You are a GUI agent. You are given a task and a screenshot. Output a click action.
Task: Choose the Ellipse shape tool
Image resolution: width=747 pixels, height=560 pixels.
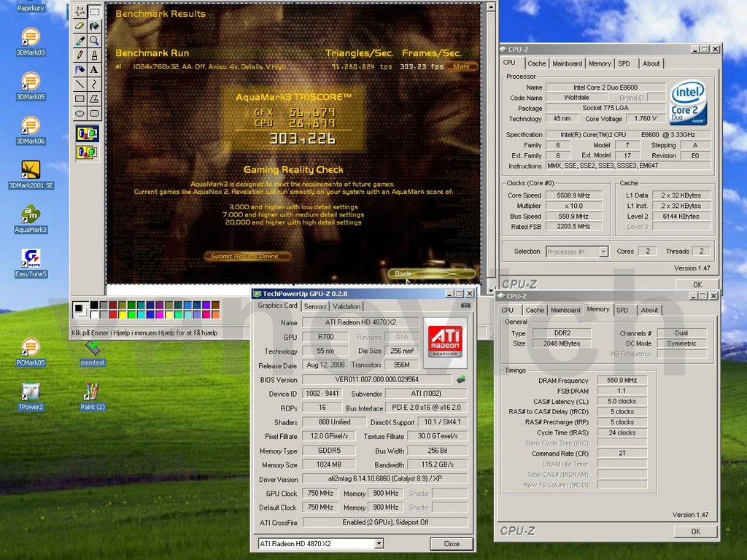tap(80, 113)
